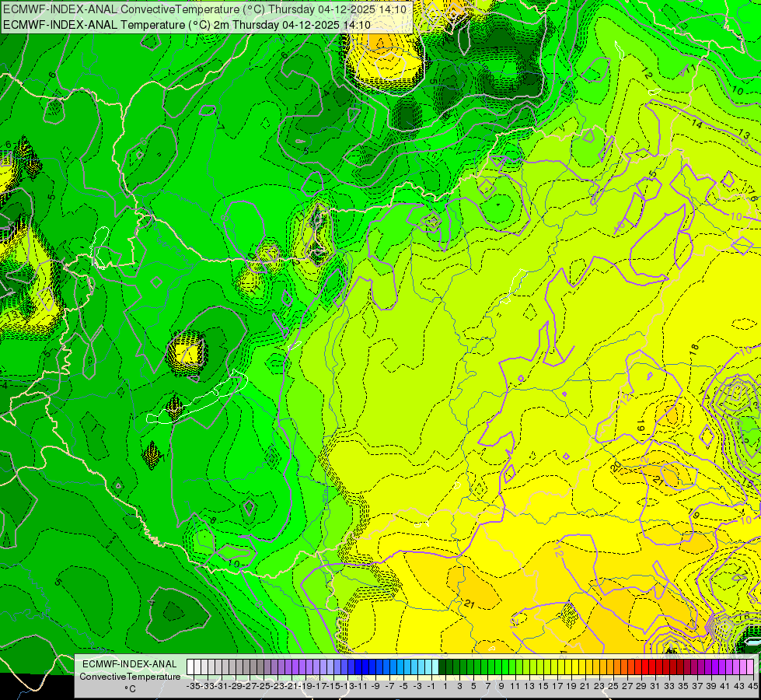The width and height of the screenshot is (761, 700).
Task: Click the Temperature 2m title line
Action: 187,25
